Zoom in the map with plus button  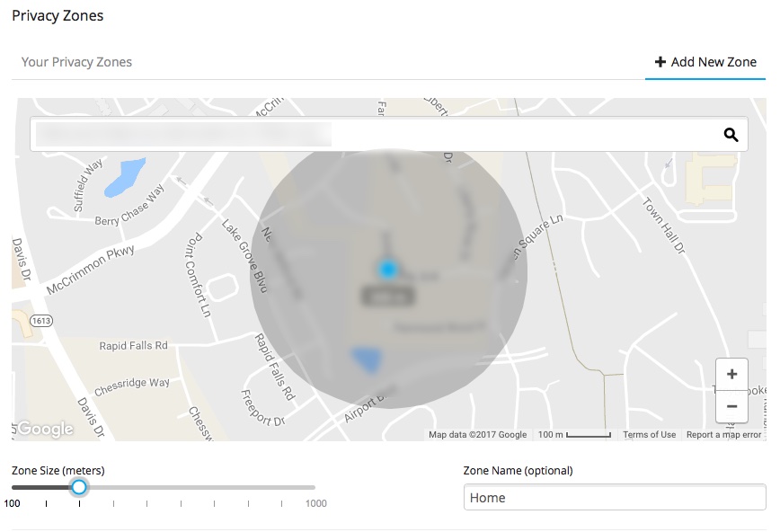(731, 374)
